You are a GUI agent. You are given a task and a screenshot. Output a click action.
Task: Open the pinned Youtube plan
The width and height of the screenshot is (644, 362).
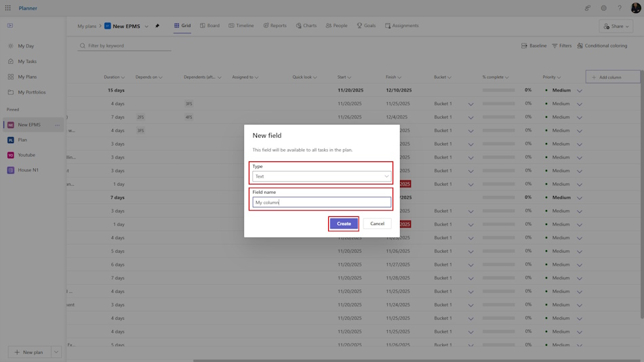click(x=26, y=155)
